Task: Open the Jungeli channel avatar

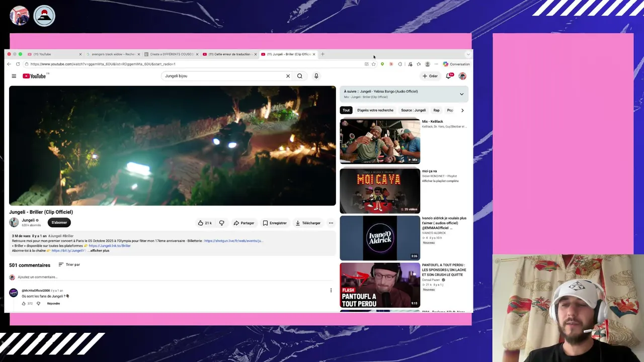Action: pos(14,222)
